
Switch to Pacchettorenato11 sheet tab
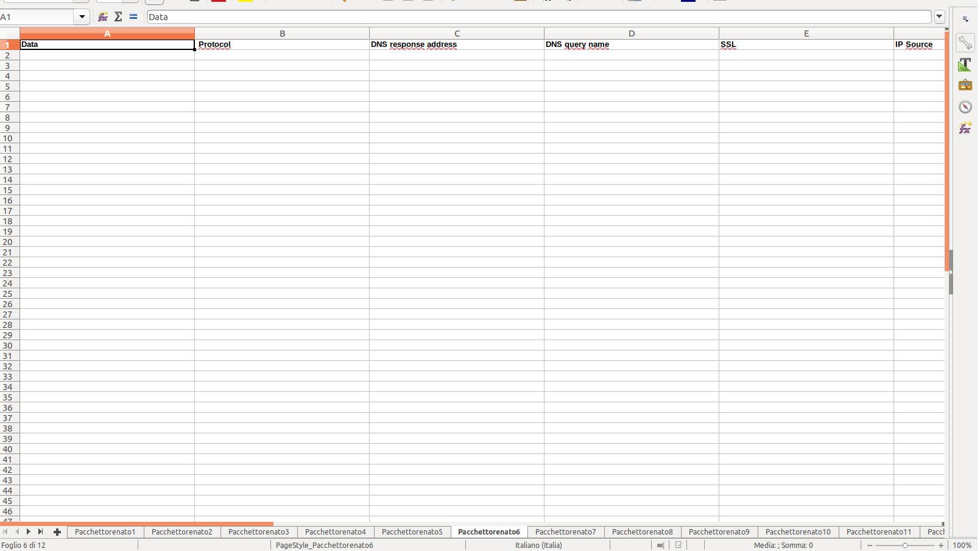(x=879, y=532)
